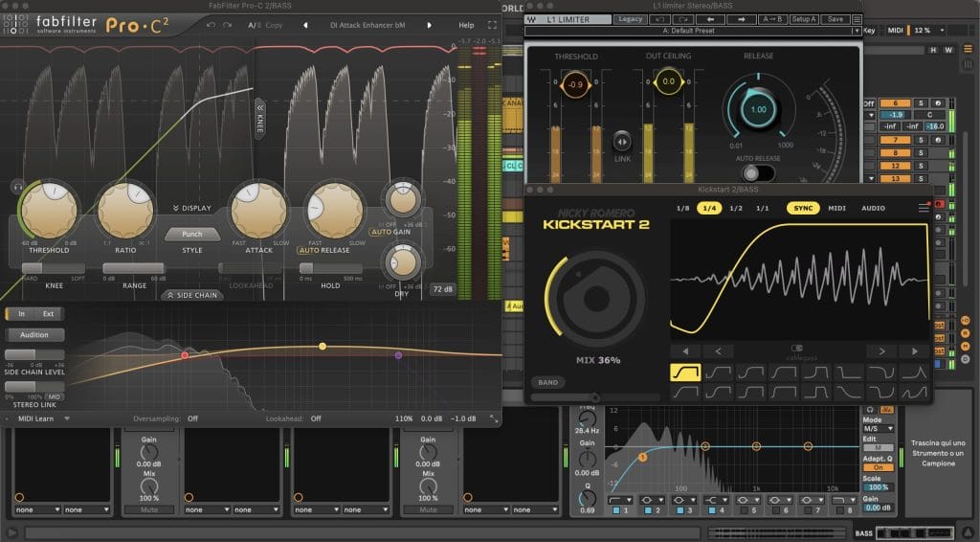Open EQ band 8 filter type dropdown
Viewport: 980px width, 542px height.
coord(843,500)
